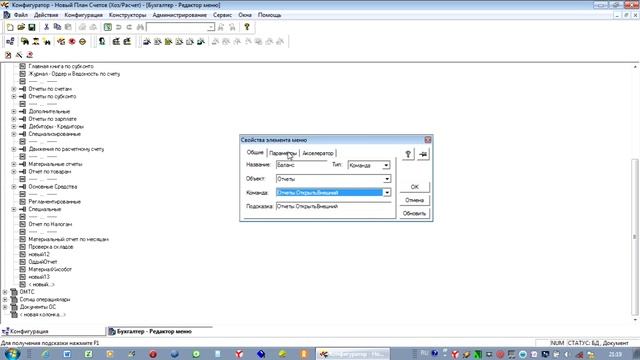Select 'Главная книга по субконто' menu item

click(61, 66)
